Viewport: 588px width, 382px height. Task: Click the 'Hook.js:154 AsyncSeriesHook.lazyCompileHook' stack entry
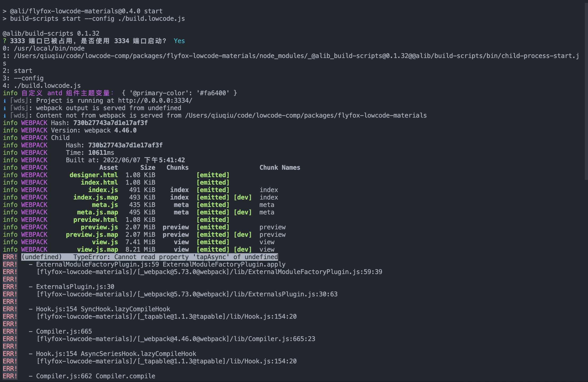[x=116, y=354]
